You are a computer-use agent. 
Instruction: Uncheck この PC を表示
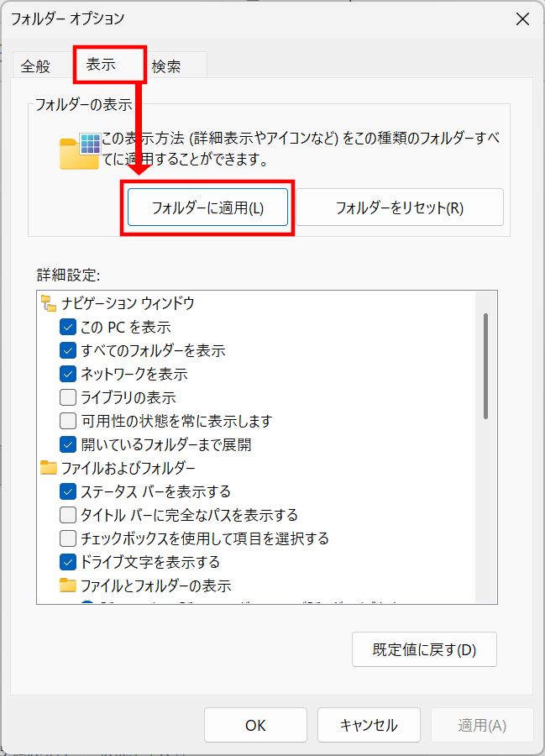pos(68,327)
